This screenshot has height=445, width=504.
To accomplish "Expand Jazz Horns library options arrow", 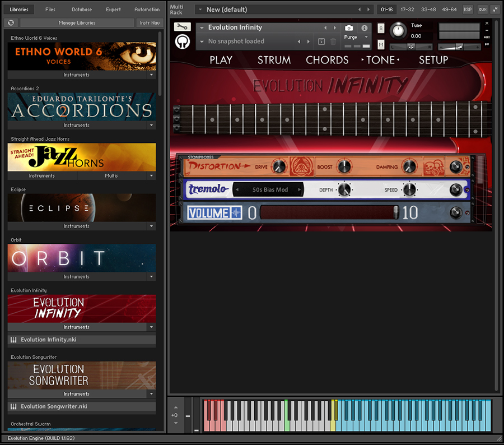I will coord(151,175).
